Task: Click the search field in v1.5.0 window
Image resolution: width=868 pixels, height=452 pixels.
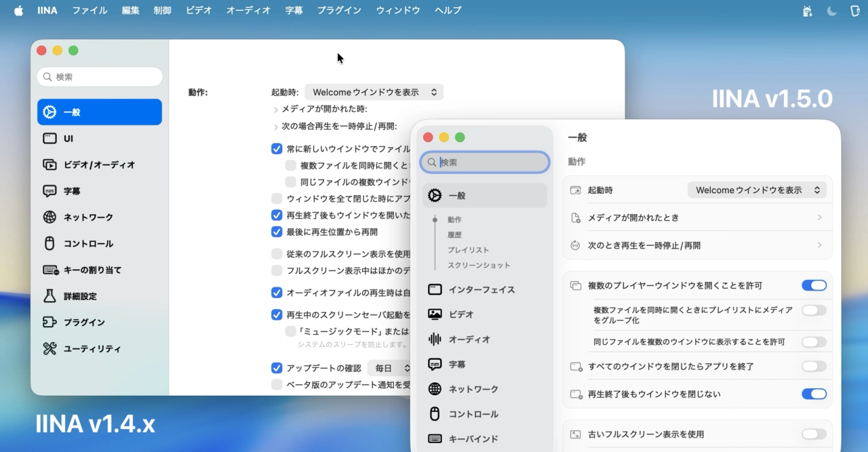Action: (485, 162)
